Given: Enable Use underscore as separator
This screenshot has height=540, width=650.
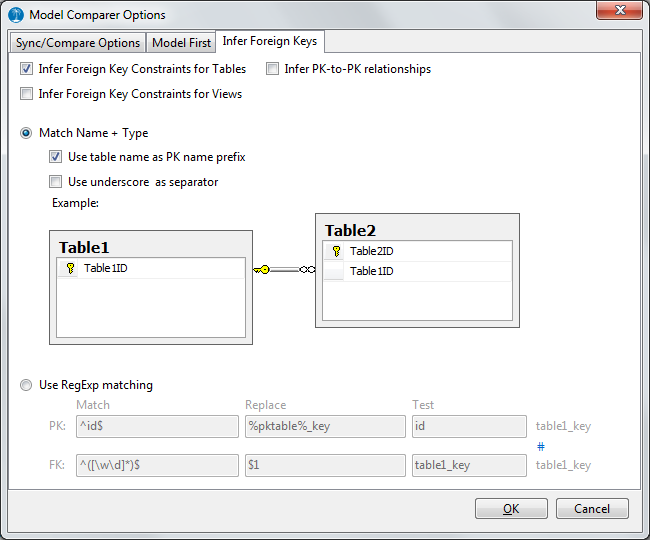Looking at the screenshot, I should click(56, 182).
